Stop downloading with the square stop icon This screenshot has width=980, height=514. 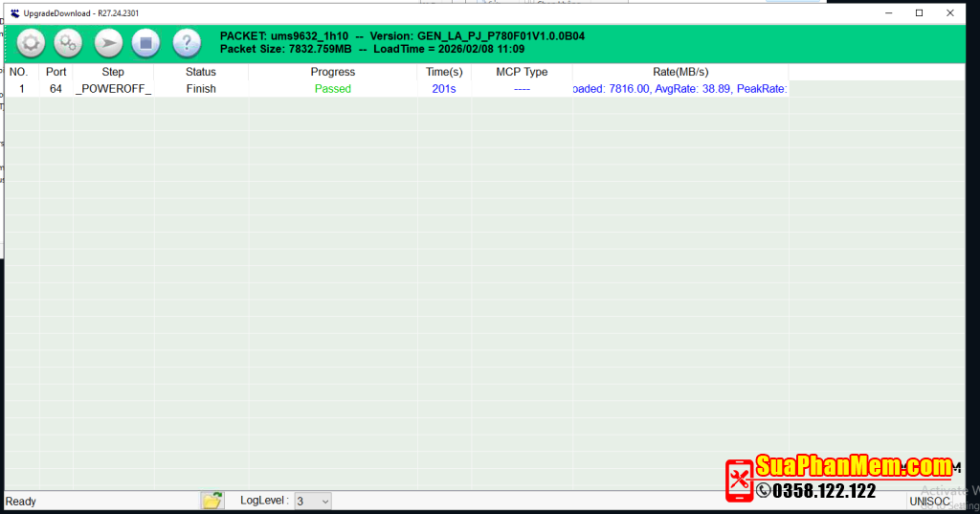point(145,43)
